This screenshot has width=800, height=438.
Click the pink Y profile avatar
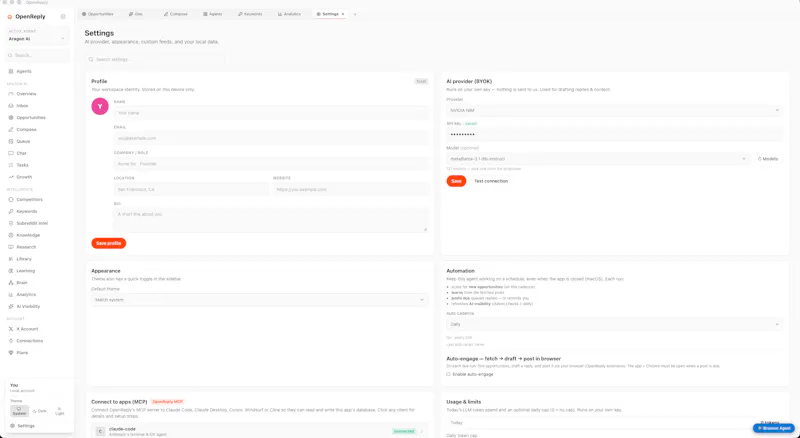[x=100, y=106]
